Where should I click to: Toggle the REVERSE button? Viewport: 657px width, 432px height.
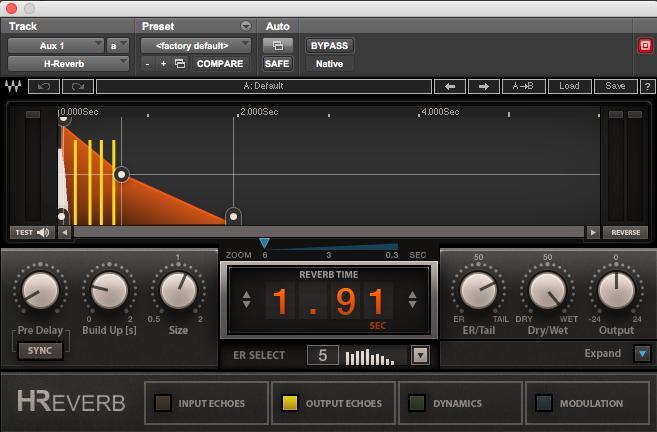pyautogui.click(x=626, y=233)
